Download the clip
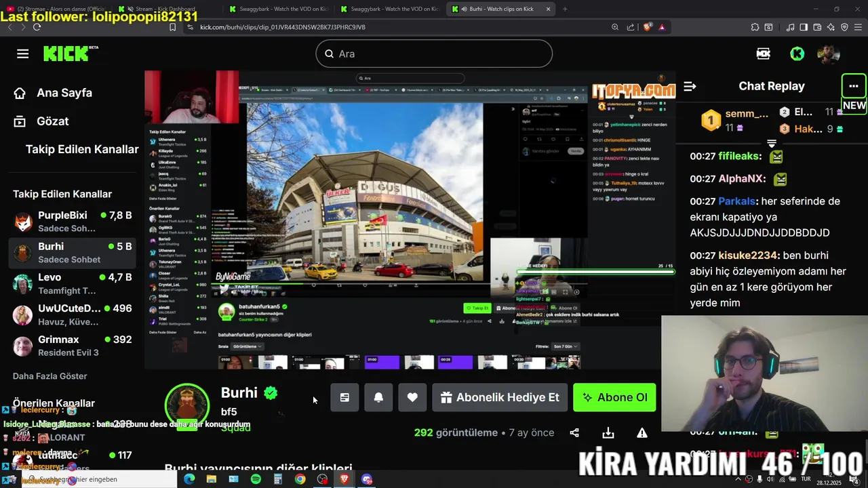Image resolution: width=868 pixels, height=488 pixels. coord(608,433)
